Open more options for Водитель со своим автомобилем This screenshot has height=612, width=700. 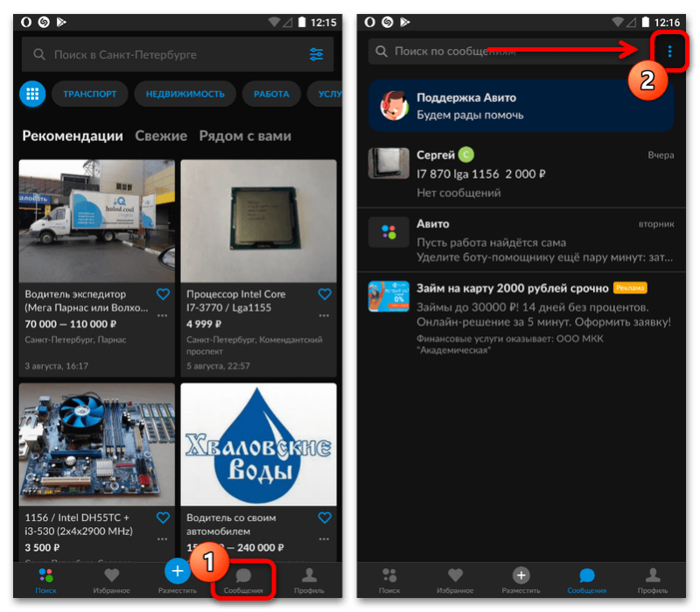tap(324, 538)
